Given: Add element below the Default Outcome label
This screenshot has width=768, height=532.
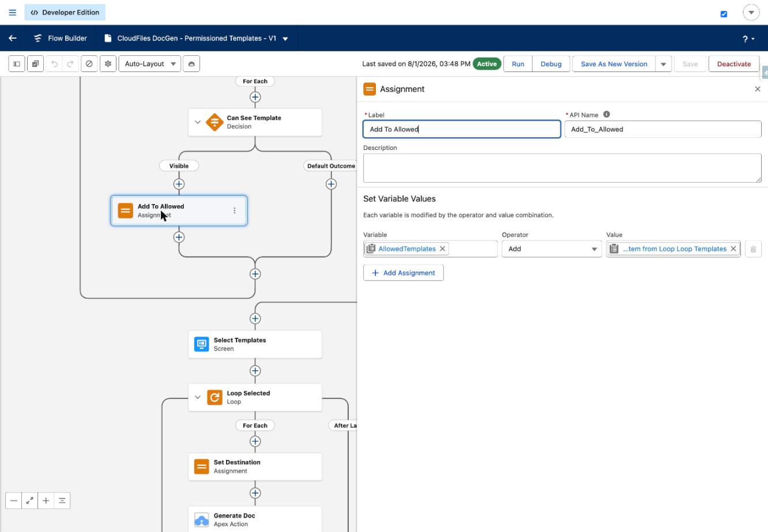Looking at the screenshot, I should click(331, 184).
